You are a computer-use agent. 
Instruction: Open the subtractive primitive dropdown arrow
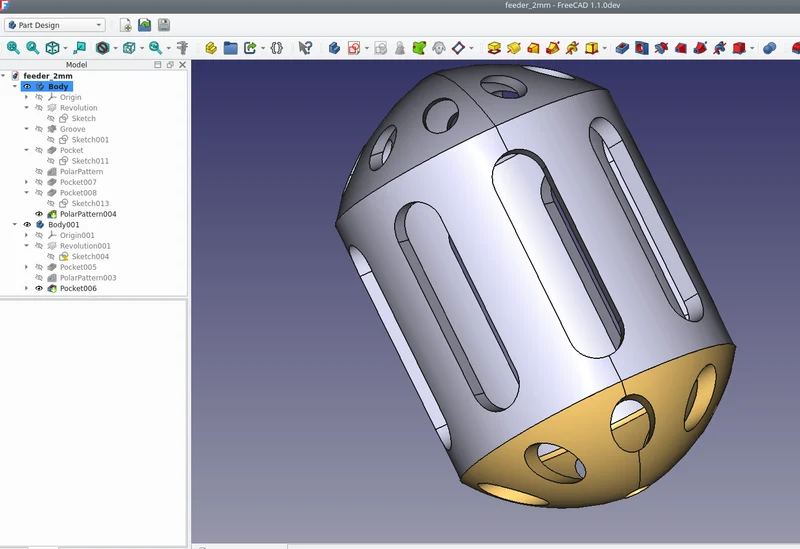pos(752,48)
